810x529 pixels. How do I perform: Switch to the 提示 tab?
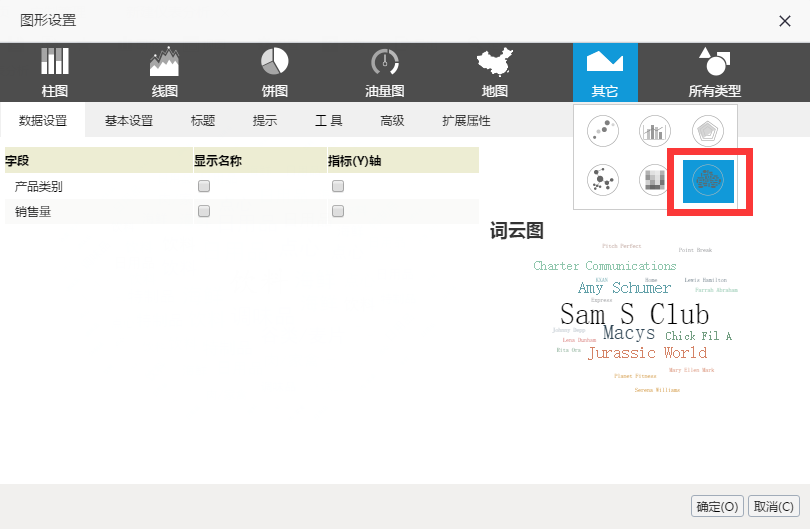[264, 120]
